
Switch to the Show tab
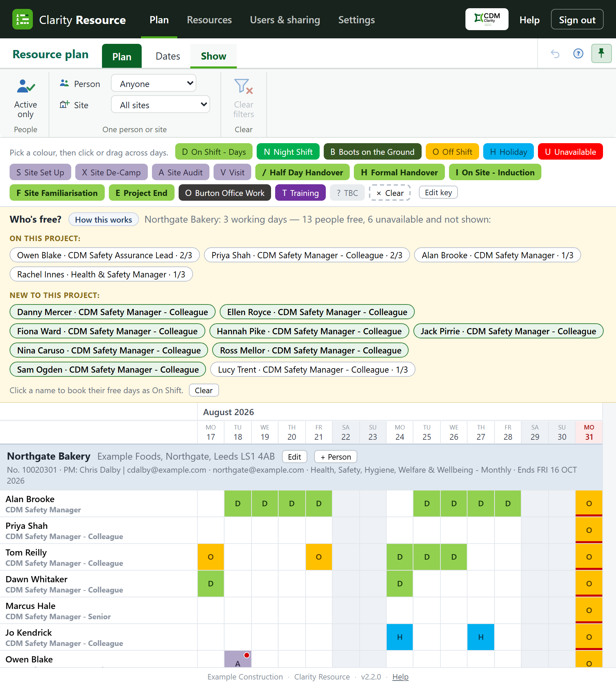pyautogui.click(x=214, y=56)
